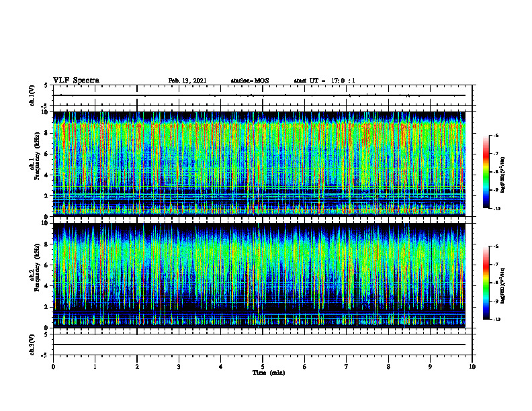The width and height of the screenshot is (532, 411).
Task: Click time axis tick label "8"
Action: point(388,367)
